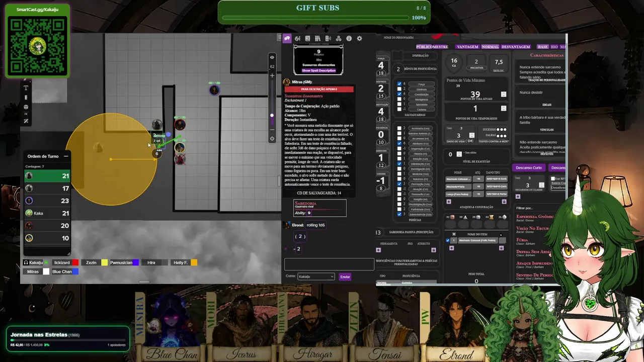Adjust the current hit points stepper

(504, 94)
